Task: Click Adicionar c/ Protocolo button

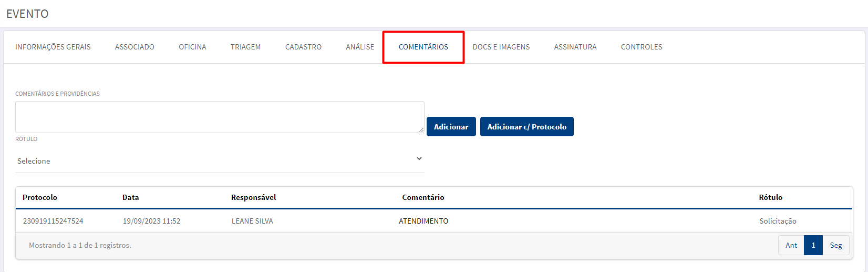Action: coord(527,127)
